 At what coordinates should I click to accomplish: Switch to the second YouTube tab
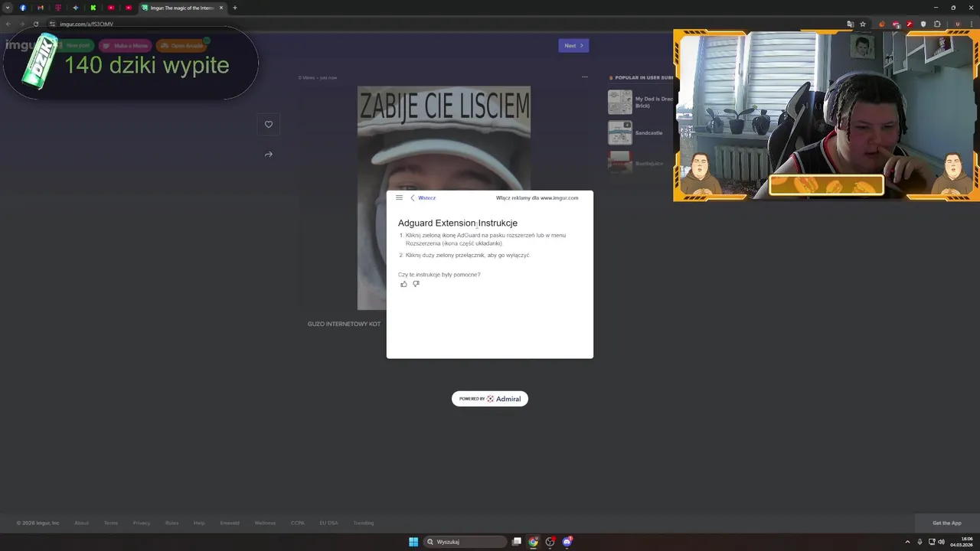pos(129,8)
